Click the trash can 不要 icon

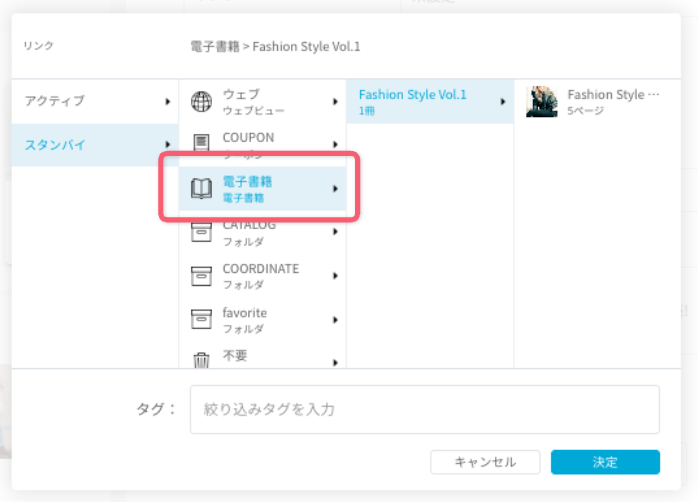click(x=201, y=360)
